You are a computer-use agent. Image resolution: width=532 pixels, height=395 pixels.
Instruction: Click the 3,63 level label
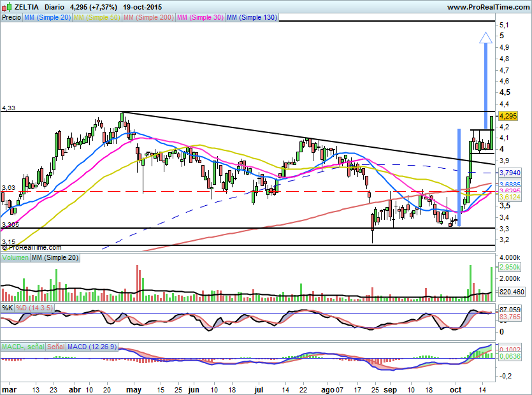point(8,188)
